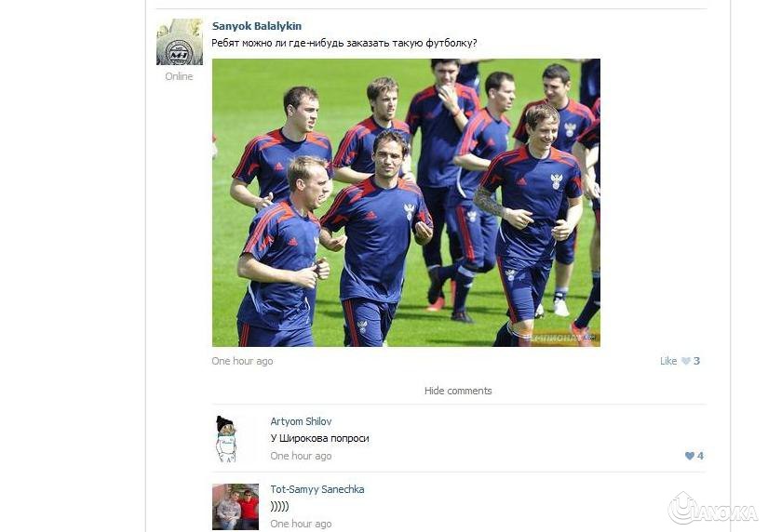Screen dimensions: 768x532
Task: Click heart icon on Artyom Shilov's comment
Action: (690, 456)
